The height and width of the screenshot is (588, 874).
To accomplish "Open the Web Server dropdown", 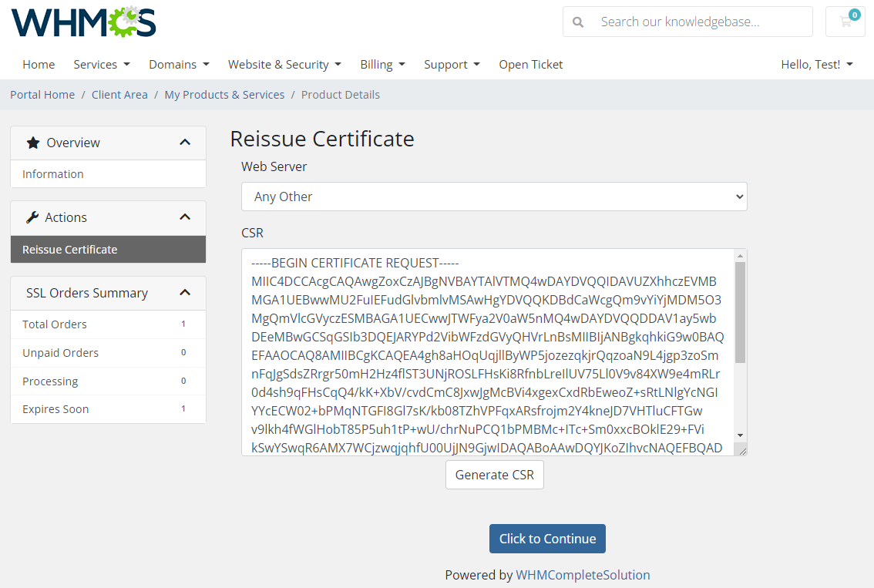I will (494, 197).
